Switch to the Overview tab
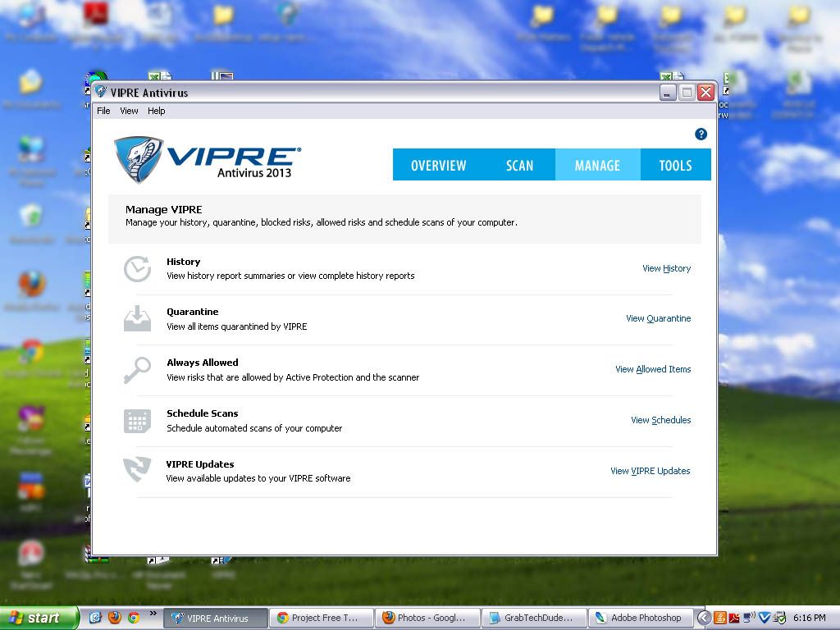This screenshot has height=630, width=840. coord(439,165)
